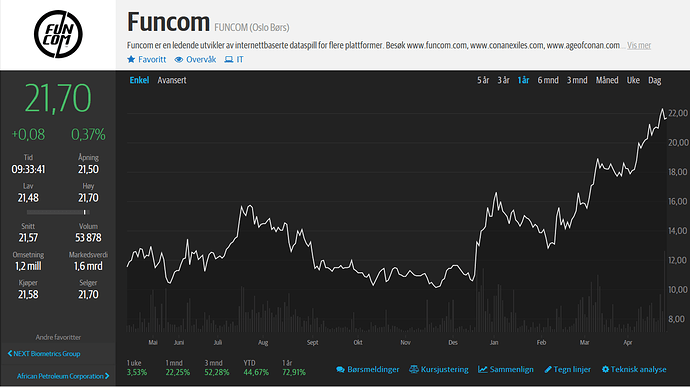This screenshot has height=387, width=690.
Task: Add Funcom to Favoritt
Action: [152, 59]
